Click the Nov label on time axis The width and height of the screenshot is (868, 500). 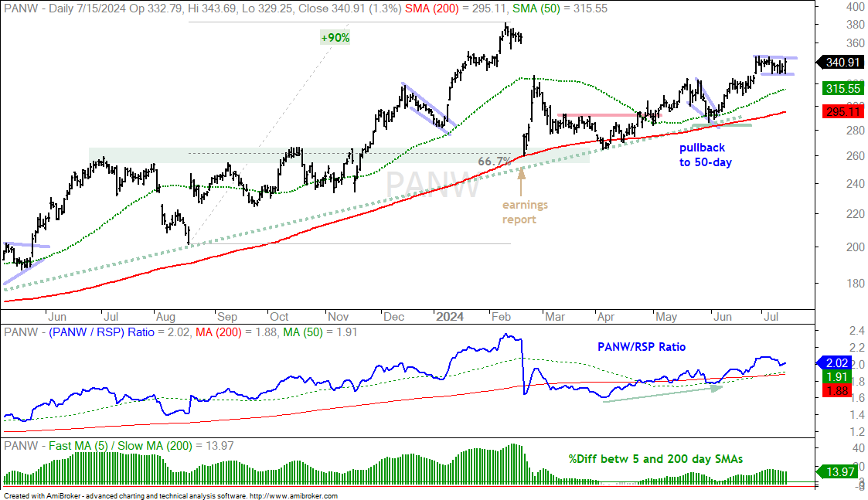click(x=338, y=317)
